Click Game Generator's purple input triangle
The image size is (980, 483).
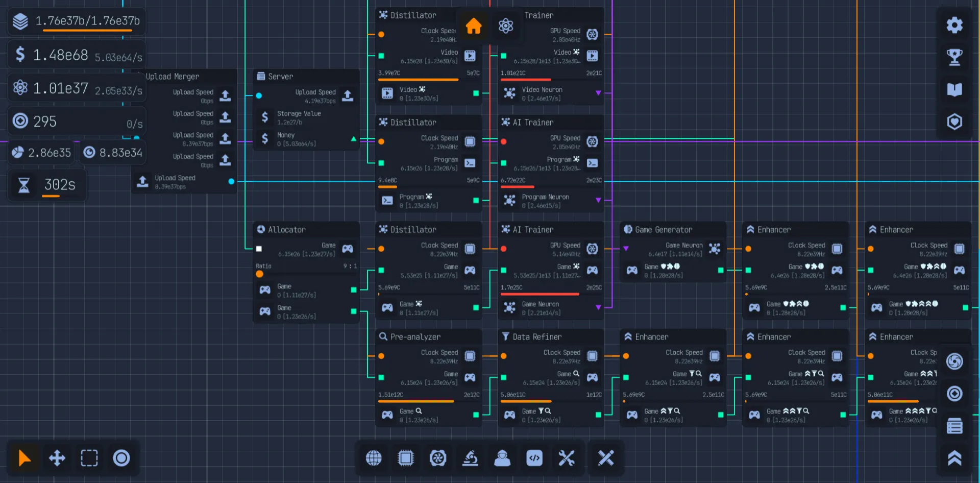626,249
